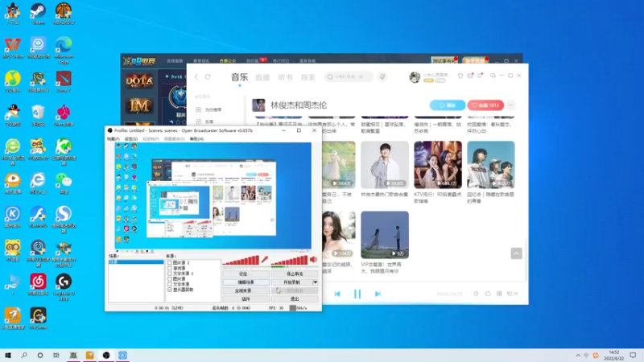The height and width of the screenshot is (362, 644).
Task: Open song recognition microphone icon beside search
Action: pyautogui.click(x=382, y=76)
